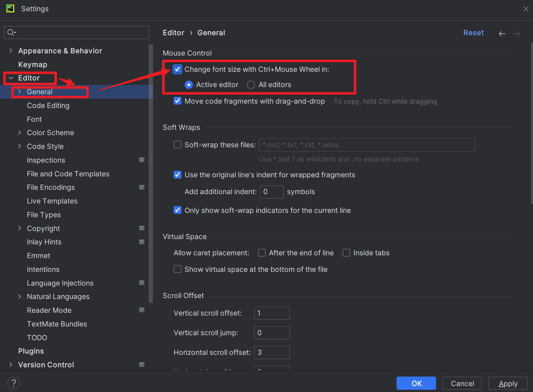Close the Settings dialog with X
The height and width of the screenshot is (392, 533).
point(526,9)
